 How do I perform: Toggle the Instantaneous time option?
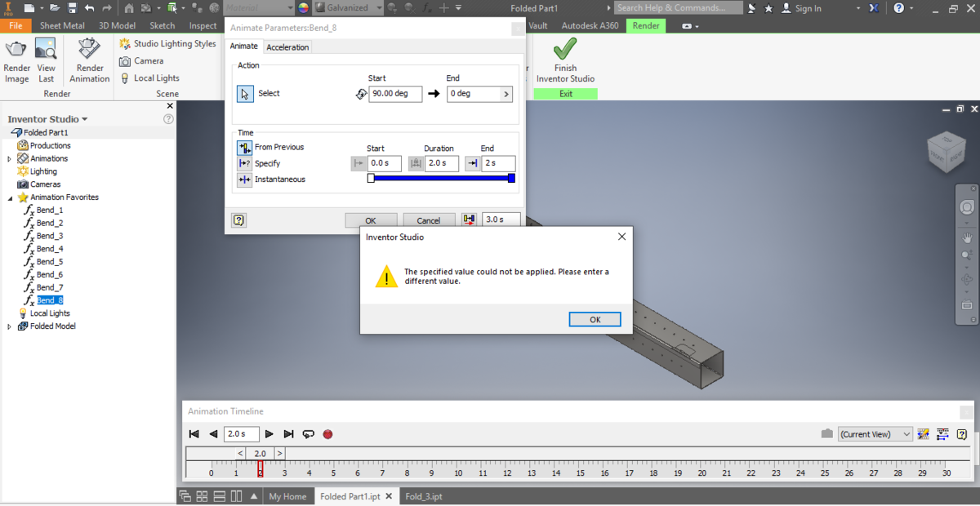pos(244,180)
